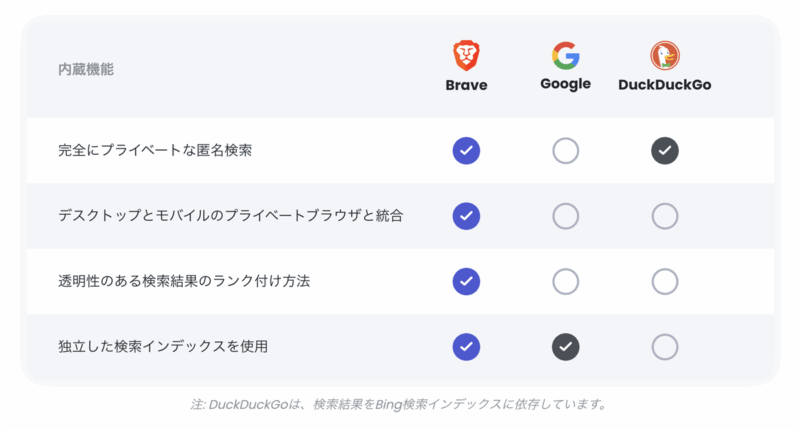This screenshot has height=428, width=800.
Task: Click DuckDuckGo's empty circle in デスクトップとモバイル row
Action: pos(665,216)
